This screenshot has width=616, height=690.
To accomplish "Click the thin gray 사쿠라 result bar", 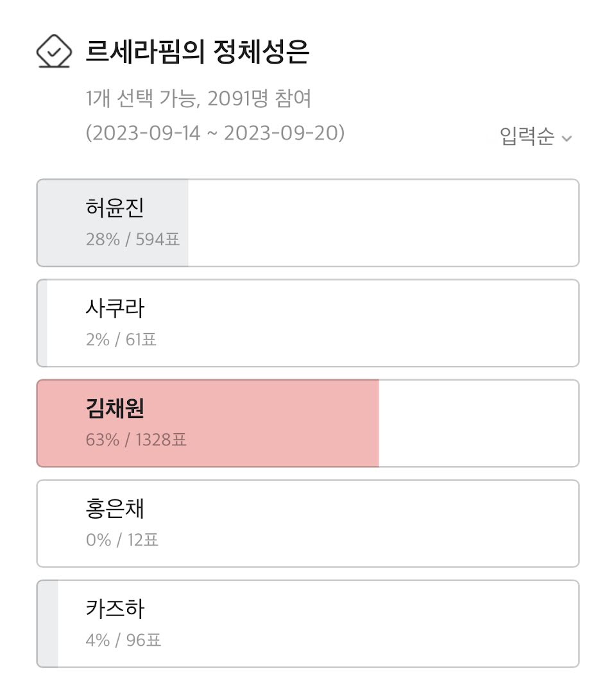I will click(42, 323).
